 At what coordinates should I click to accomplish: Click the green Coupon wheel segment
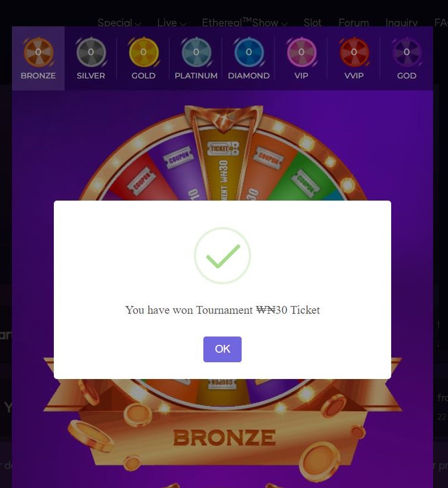click(304, 180)
